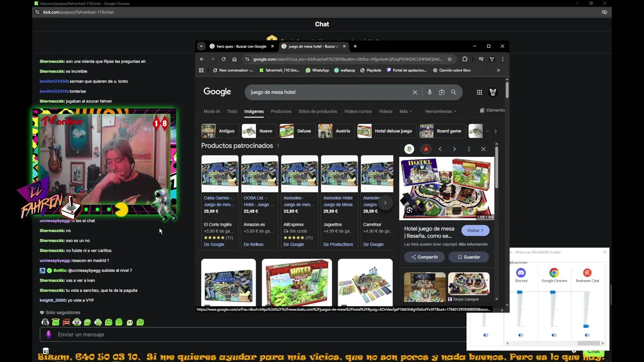Open the preview panel three-dot options
The height and width of the screenshot is (362, 644).
[469, 149]
